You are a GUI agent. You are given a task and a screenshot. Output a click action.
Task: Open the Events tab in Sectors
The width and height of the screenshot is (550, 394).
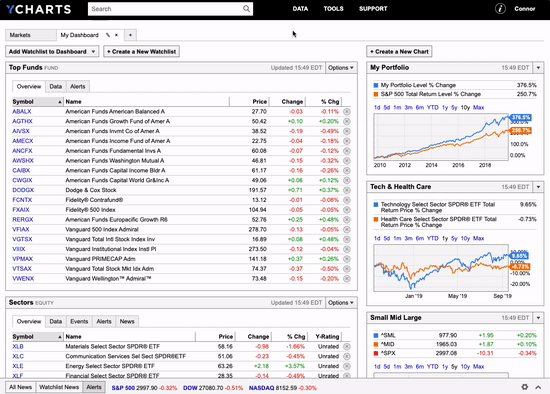click(79, 321)
